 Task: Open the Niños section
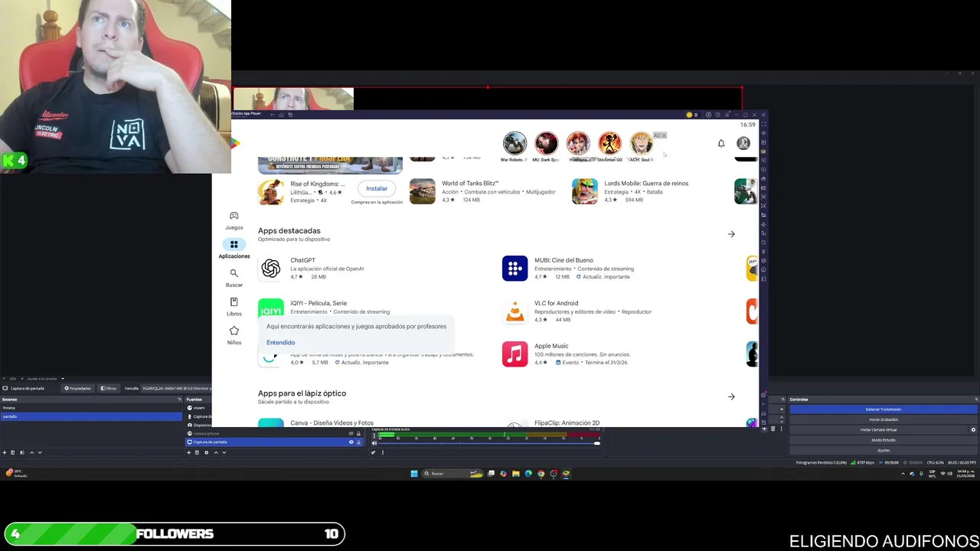[x=234, y=335]
